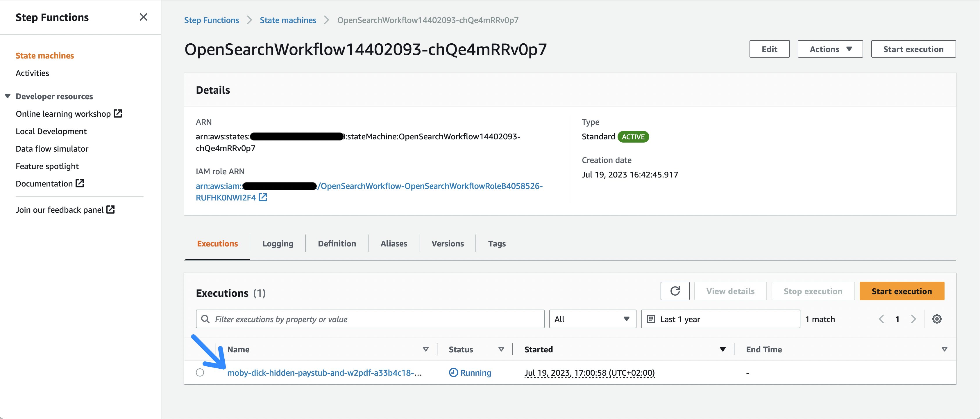This screenshot has width=980, height=419.
Task: Switch to the Definition tab
Action: pos(337,244)
